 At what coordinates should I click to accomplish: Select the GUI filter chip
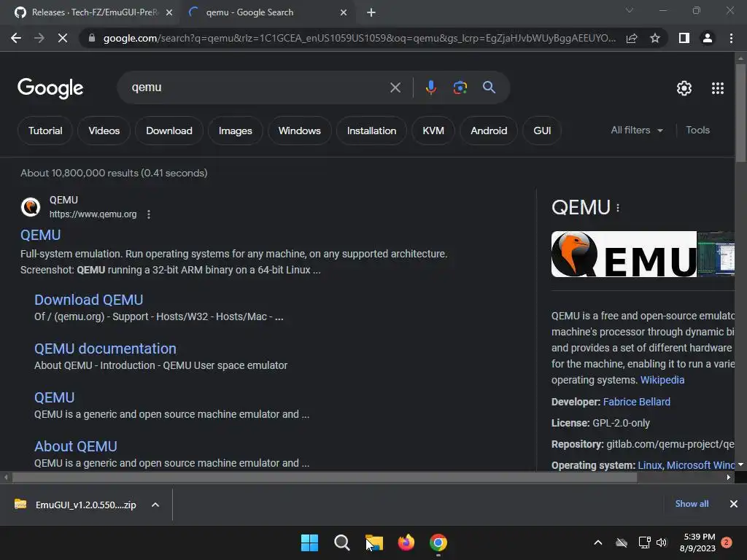pos(542,131)
